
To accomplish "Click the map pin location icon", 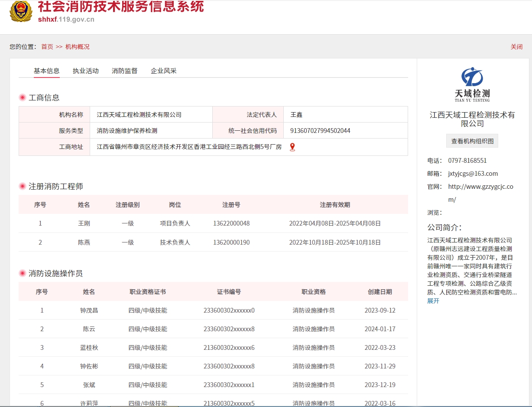I will click(x=292, y=147).
